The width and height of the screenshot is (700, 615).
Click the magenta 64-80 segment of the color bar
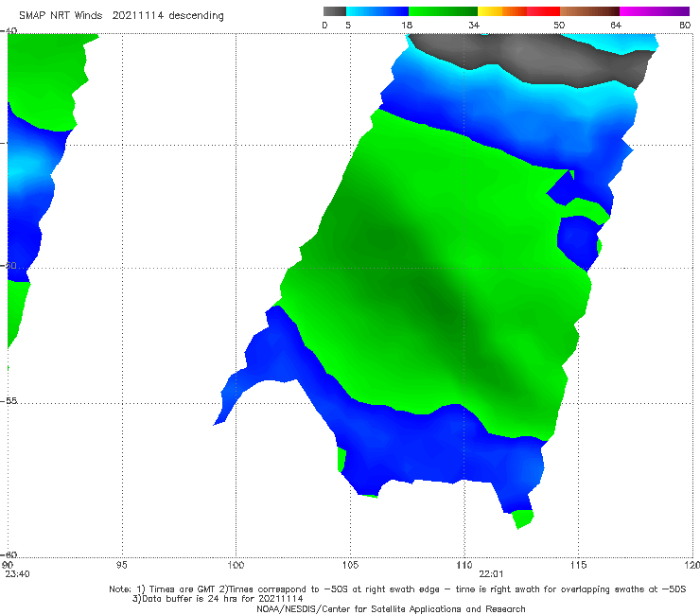tap(655, 11)
